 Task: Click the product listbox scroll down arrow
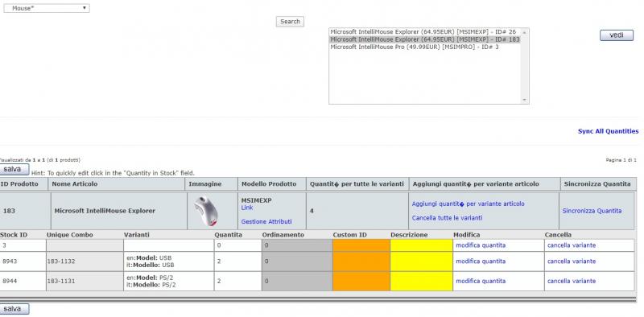coord(525,100)
